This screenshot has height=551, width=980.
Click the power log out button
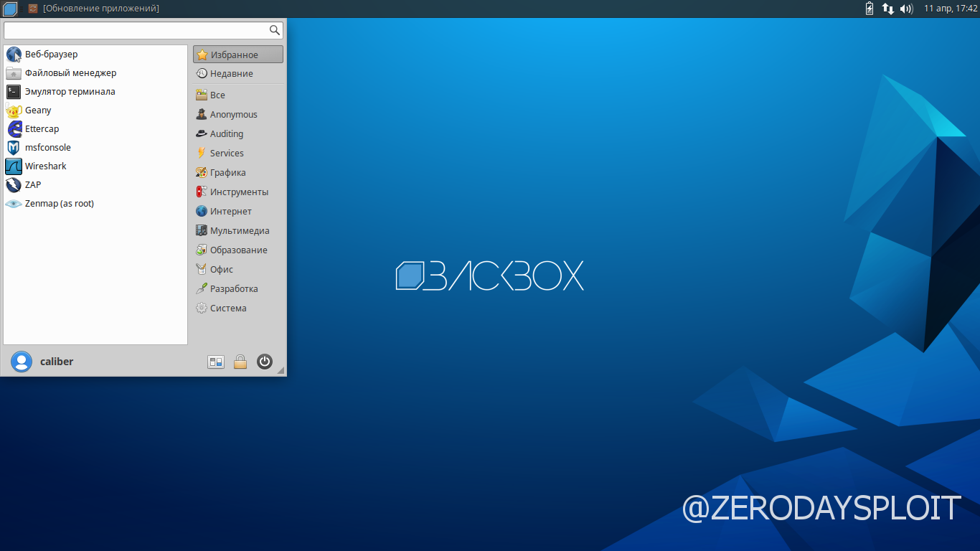(x=265, y=362)
